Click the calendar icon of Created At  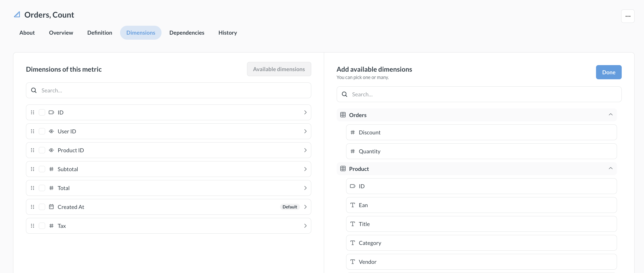[x=51, y=207]
